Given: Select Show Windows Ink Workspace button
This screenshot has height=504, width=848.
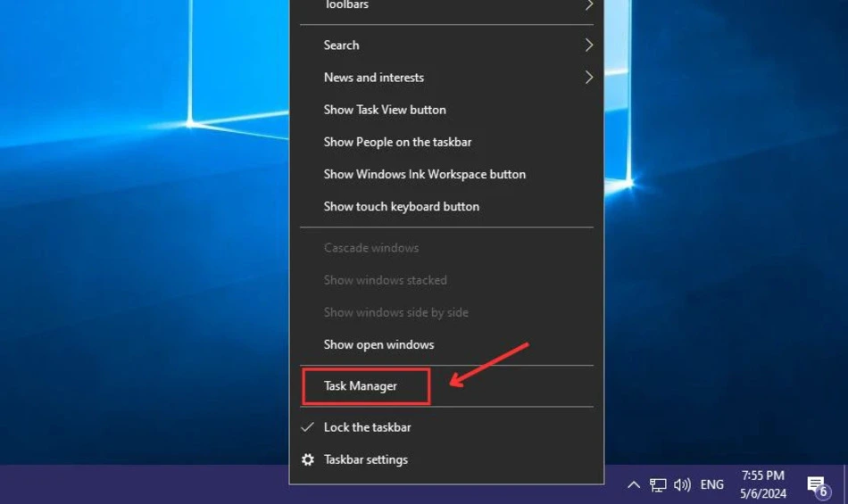Looking at the screenshot, I should 446,175.
